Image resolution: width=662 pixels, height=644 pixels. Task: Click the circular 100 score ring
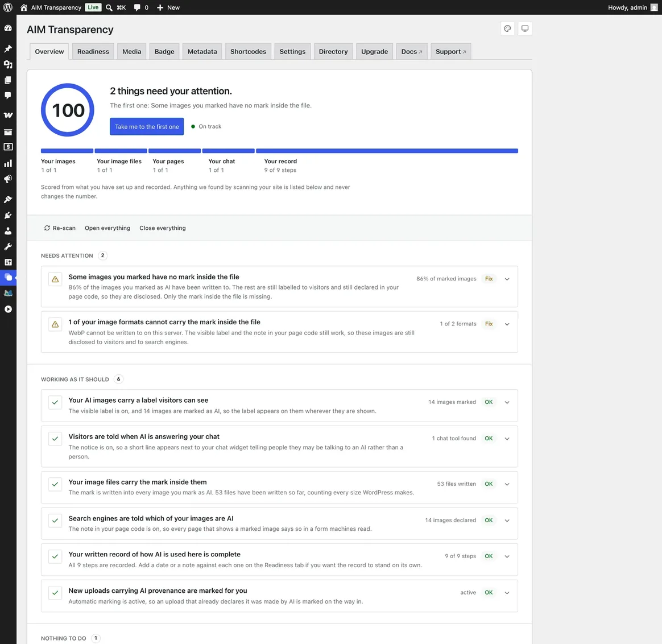coord(68,110)
